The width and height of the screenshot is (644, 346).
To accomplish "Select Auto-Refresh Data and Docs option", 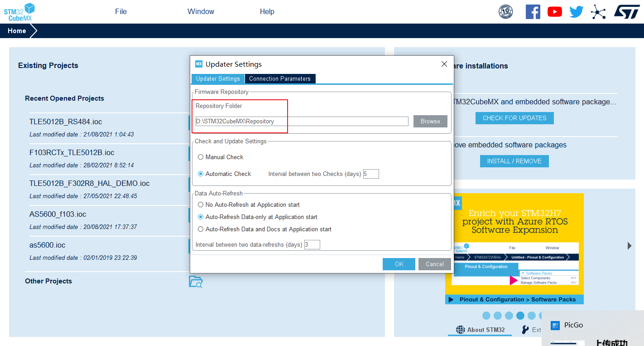I will (x=201, y=229).
